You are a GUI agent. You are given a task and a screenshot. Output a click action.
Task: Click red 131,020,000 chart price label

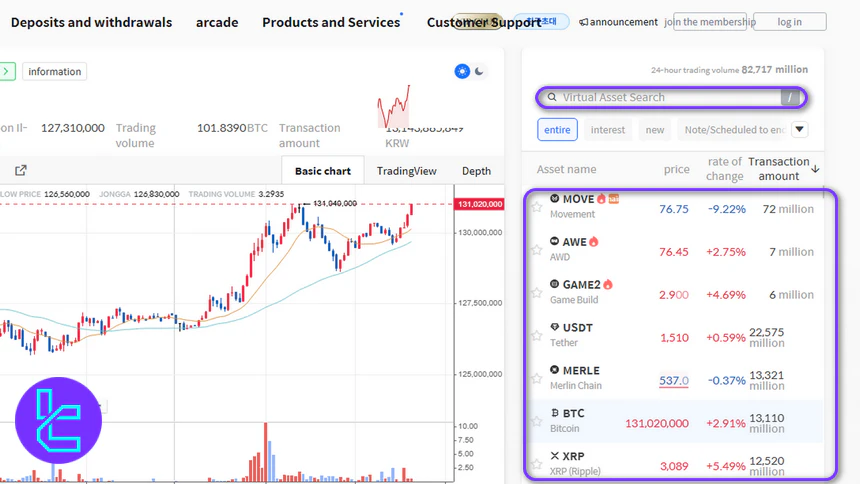(x=479, y=204)
